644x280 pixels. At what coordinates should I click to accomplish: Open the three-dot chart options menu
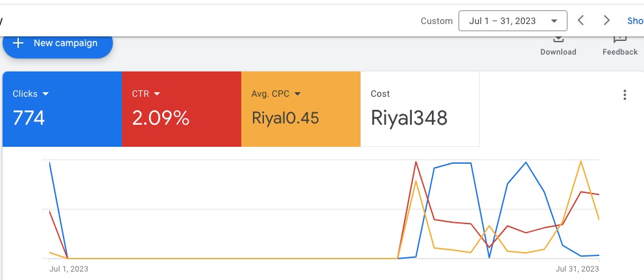click(x=625, y=95)
